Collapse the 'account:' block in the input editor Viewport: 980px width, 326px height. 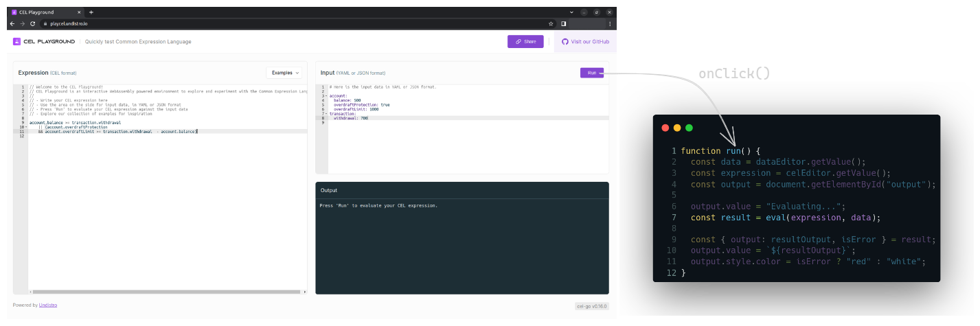coord(326,96)
